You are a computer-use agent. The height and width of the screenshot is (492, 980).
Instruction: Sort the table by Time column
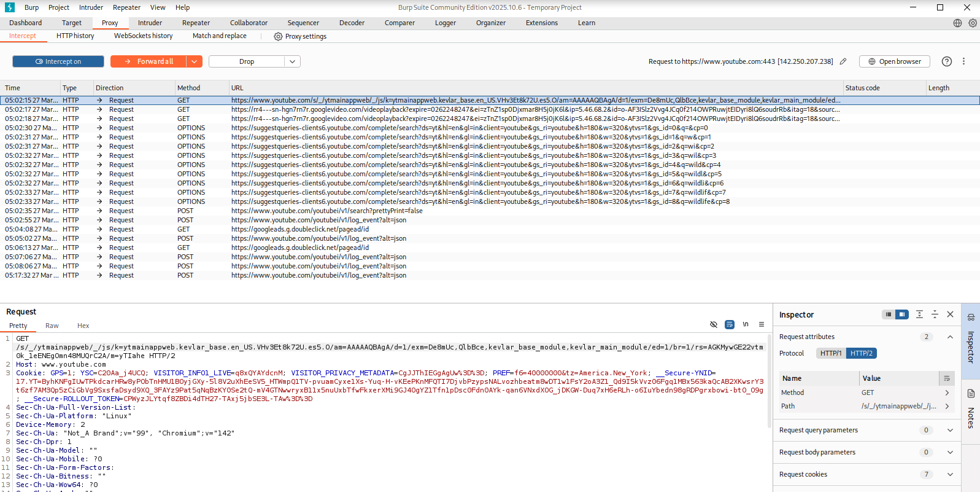tap(31, 88)
